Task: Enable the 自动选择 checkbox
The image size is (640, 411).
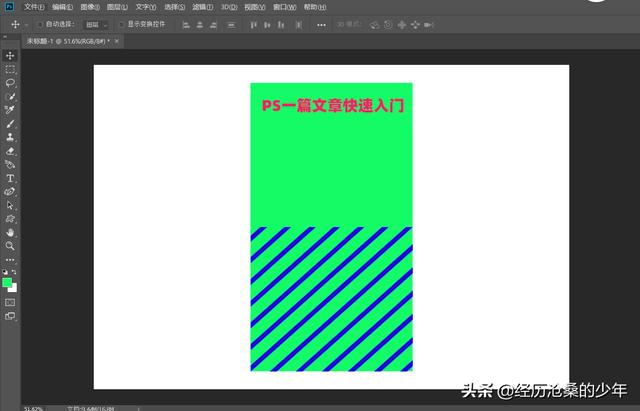Action: coord(40,24)
